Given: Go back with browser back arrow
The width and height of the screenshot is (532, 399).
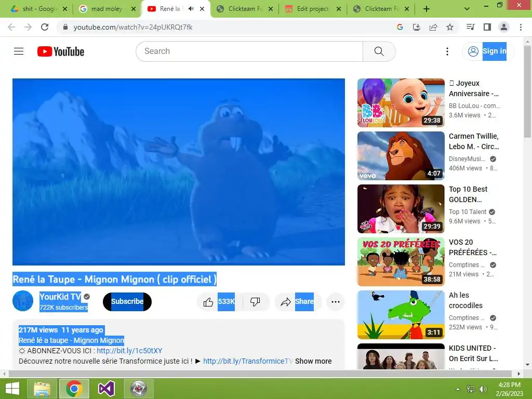Looking at the screenshot, I should tap(11, 27).
